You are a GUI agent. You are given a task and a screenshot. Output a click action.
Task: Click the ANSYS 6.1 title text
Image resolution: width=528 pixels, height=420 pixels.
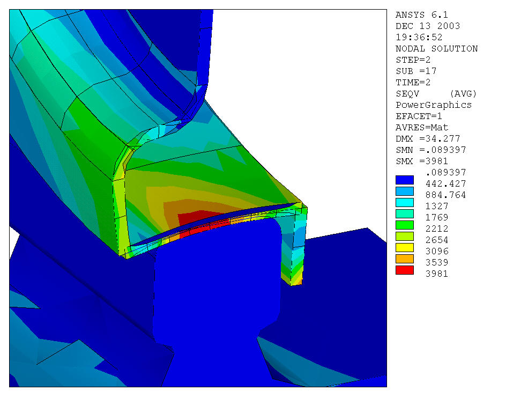[x=421, y=15]
